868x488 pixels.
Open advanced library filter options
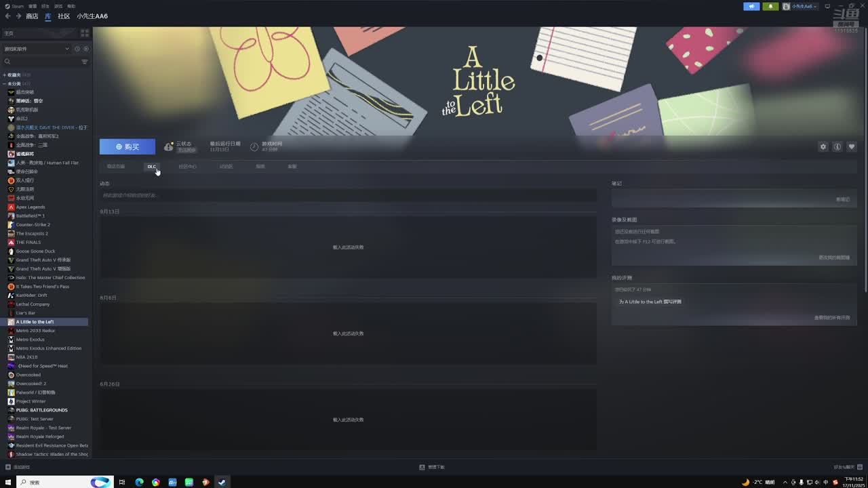[85, 62]
